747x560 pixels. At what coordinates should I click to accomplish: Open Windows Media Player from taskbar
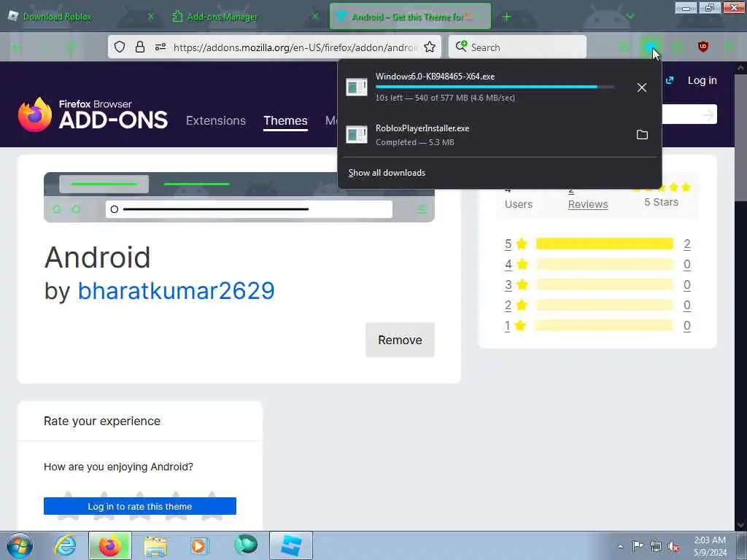click(x=198, y=545)
